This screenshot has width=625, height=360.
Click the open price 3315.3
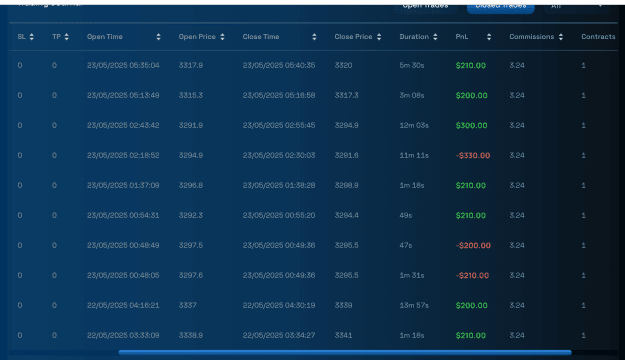point(191,95)
